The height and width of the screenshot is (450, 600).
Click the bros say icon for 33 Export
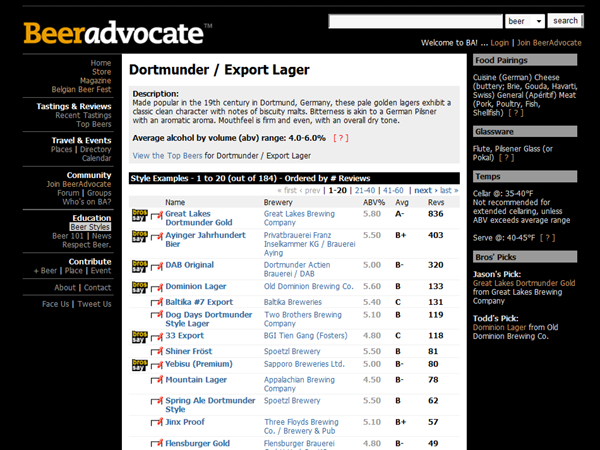[x=140, y=337]
